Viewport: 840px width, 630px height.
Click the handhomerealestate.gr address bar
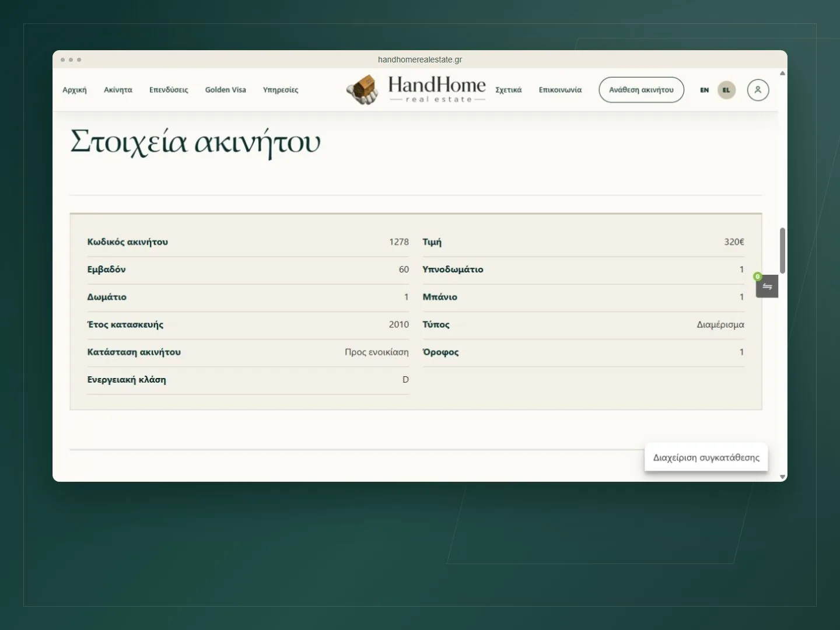click(420, 60)
